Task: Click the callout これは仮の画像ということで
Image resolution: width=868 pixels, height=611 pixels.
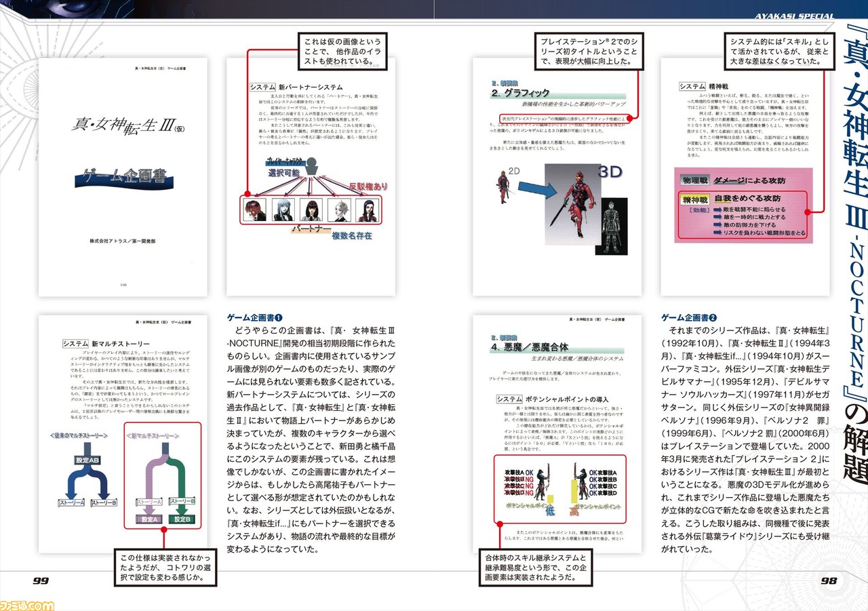Action: pos(343,50)
